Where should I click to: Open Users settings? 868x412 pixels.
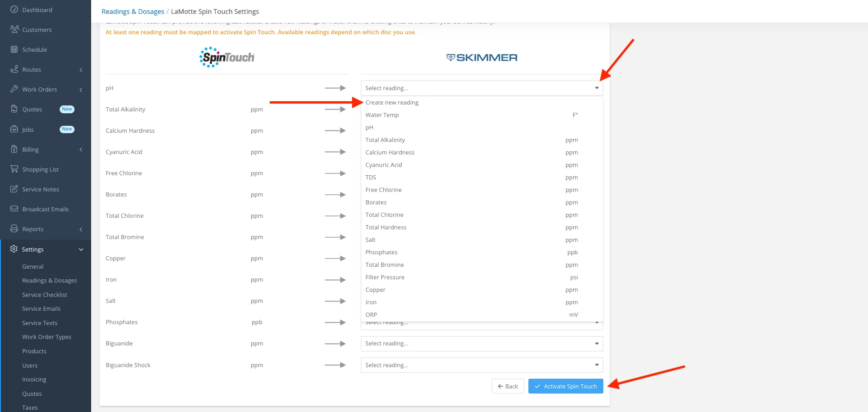(x=30, y=366)
